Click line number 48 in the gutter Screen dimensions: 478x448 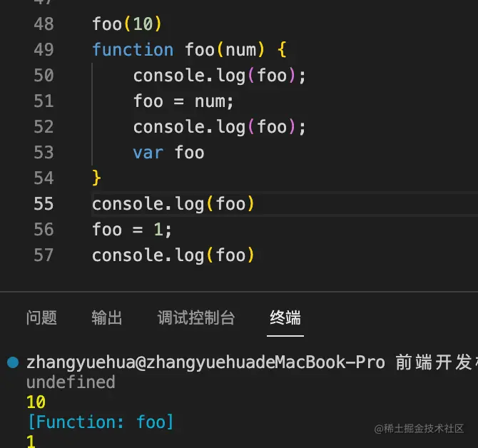pyautogui.click(x=44, y=24)
